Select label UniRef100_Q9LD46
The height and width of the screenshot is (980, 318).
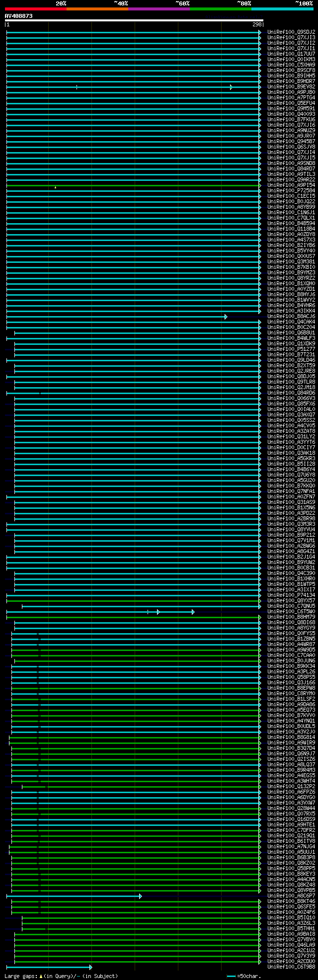point(291,360)
